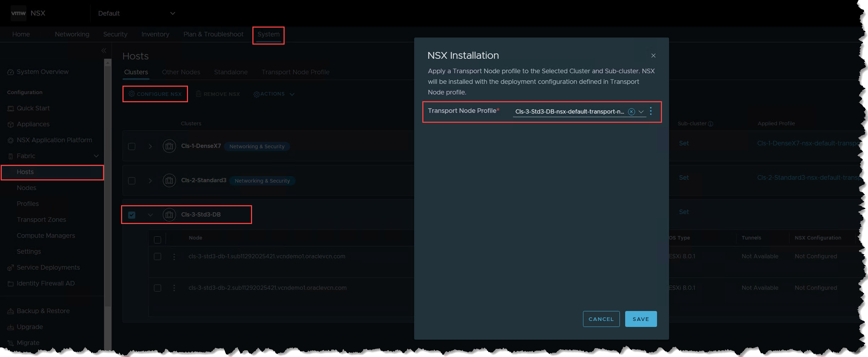The width and height of the screenshot is (868, 357).
Task: Click the REMOVE NSX button
Action: coord(218,94)
